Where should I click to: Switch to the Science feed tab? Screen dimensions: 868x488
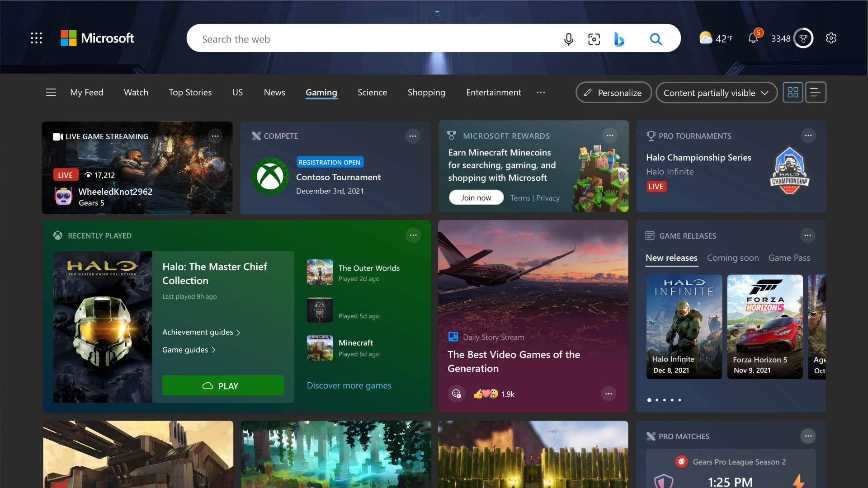(x=372, y=93)
